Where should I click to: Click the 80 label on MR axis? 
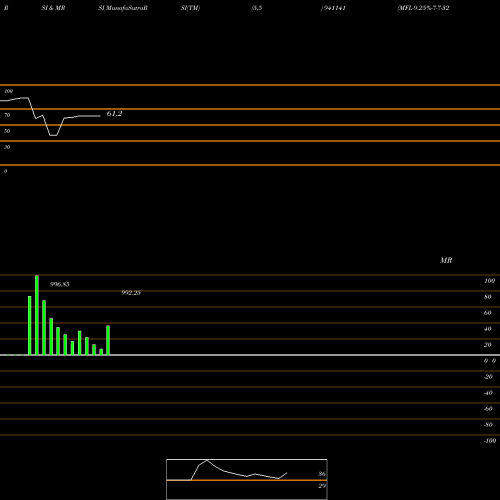click(x=488, y=297)
